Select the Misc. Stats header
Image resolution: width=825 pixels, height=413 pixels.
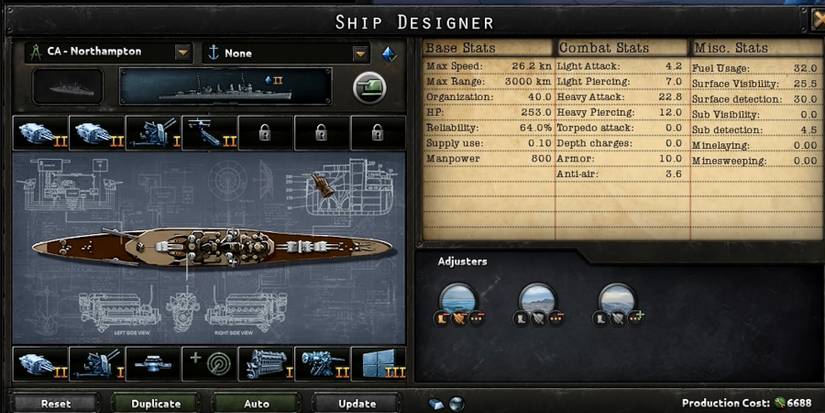click(731, 48)
